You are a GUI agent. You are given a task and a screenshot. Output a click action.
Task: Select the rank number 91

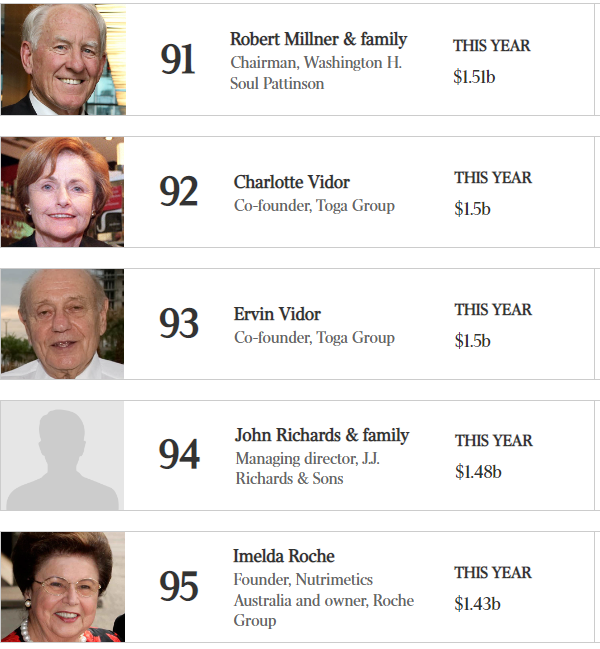tap(178, 59)
